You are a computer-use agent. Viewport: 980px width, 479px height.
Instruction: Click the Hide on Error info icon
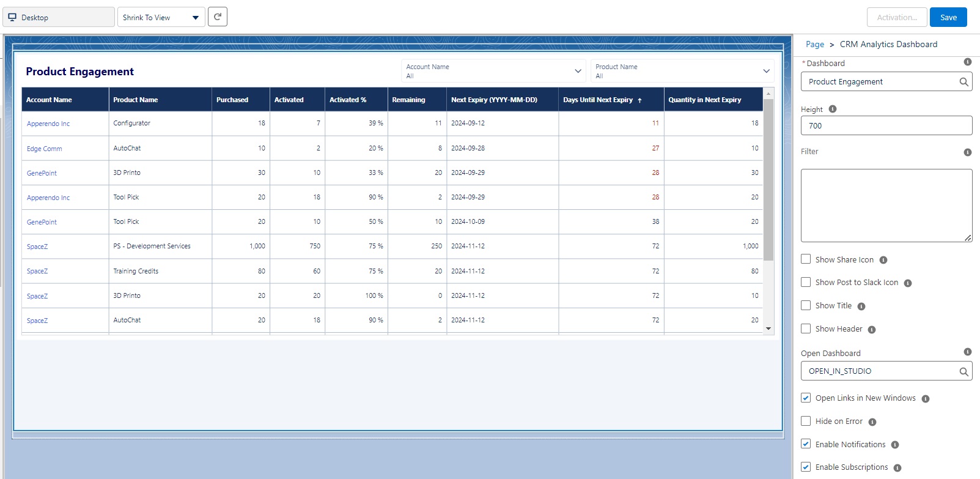[x=872, y=422]
